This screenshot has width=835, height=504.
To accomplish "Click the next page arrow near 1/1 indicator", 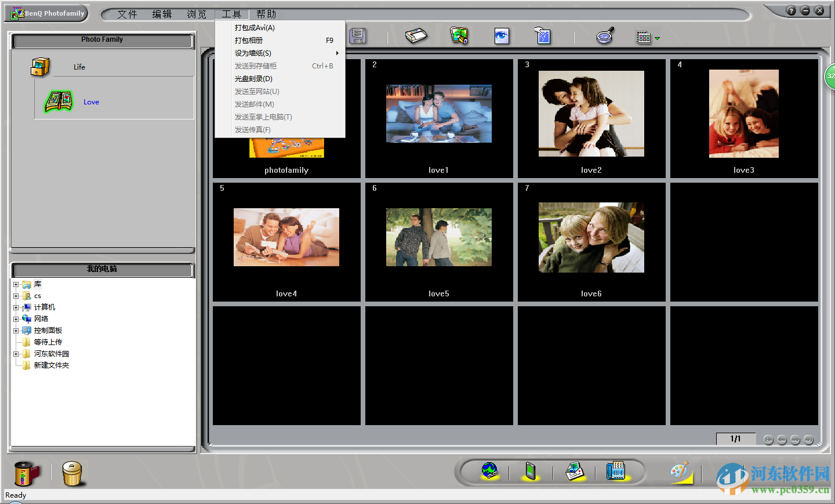I will (x=796, y=440).
